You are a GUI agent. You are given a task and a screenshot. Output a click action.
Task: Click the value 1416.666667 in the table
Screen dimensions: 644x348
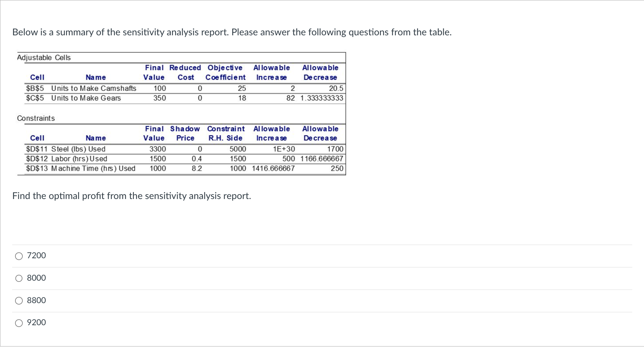point(273,168)
